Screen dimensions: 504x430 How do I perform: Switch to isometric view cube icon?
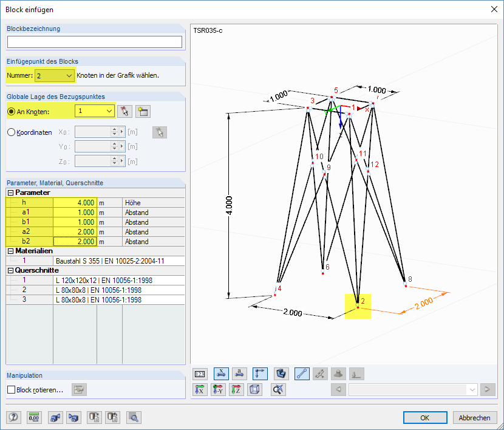click(255, 390)
